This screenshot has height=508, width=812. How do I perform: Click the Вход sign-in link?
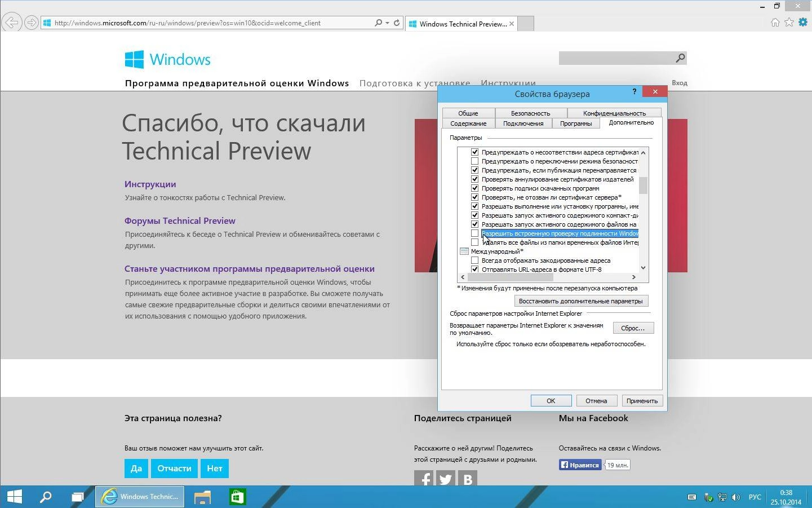click(679, 83)
